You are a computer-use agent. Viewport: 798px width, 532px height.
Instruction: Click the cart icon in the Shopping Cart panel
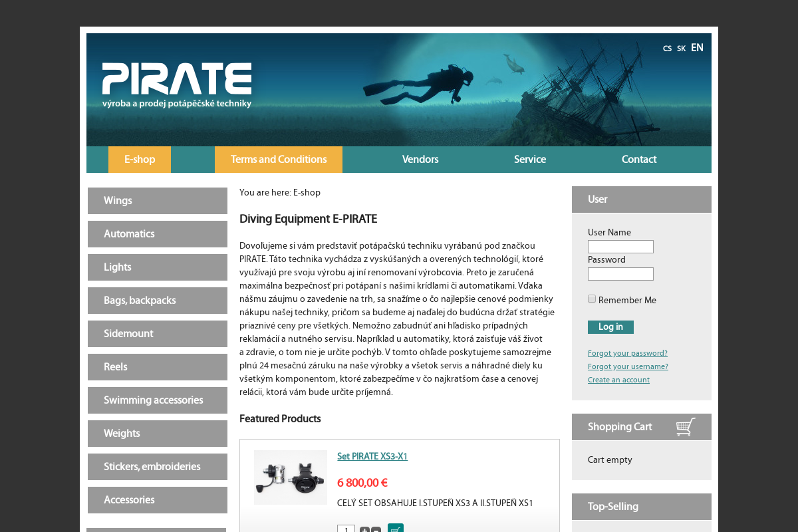[686, 426]
